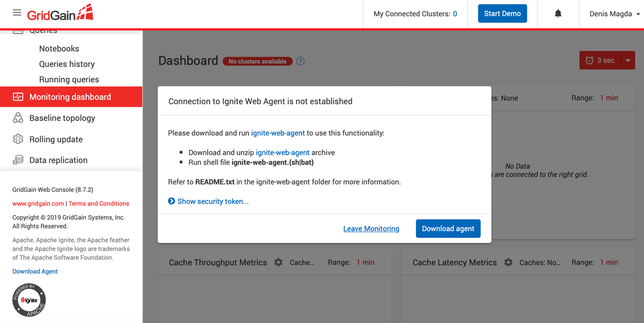Click the Download agent button

(x=448, y=228)
